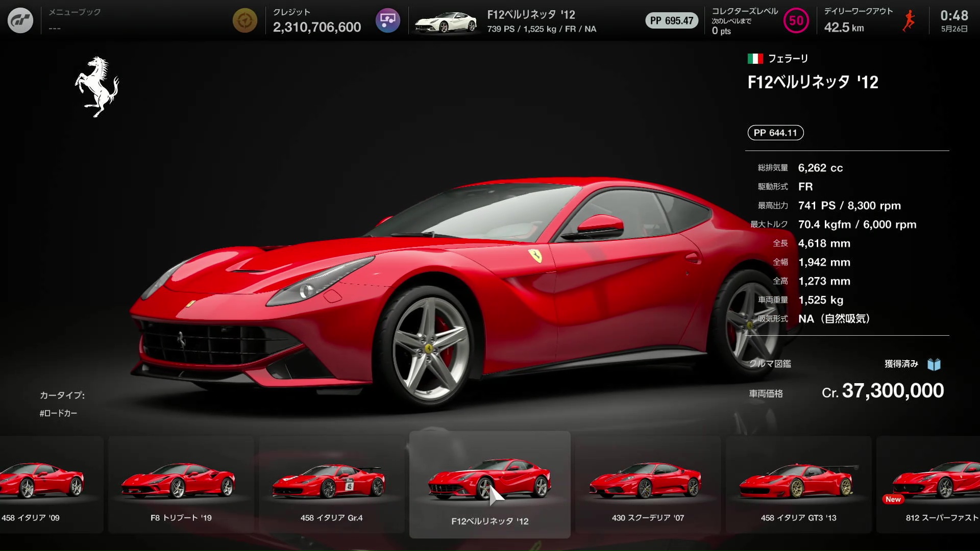Click the Cr. 37,300,000 price
Viewport: 980px width, 551px height.
[883, 391]
